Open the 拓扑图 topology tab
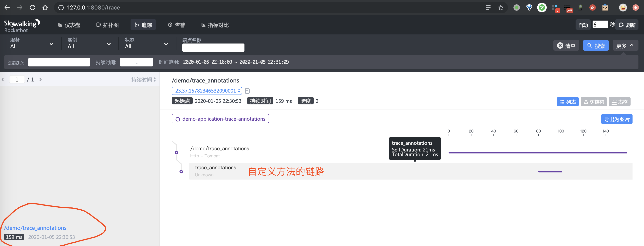Screen dimensions: 644x246 (x=108, y=25)
